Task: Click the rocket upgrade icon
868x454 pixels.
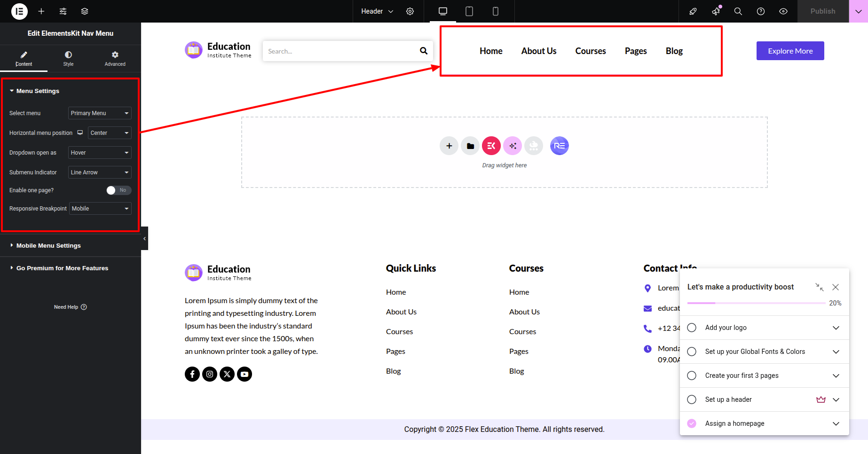Action: tap(693, 11)
